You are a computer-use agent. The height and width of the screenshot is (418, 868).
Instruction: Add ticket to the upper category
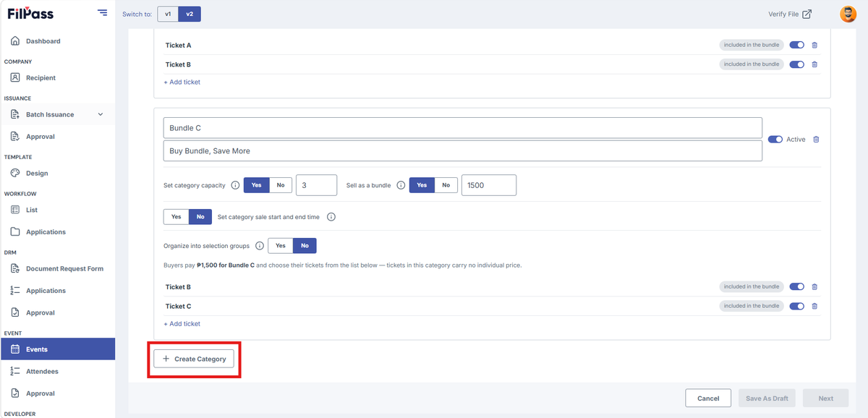click(182, 82)
